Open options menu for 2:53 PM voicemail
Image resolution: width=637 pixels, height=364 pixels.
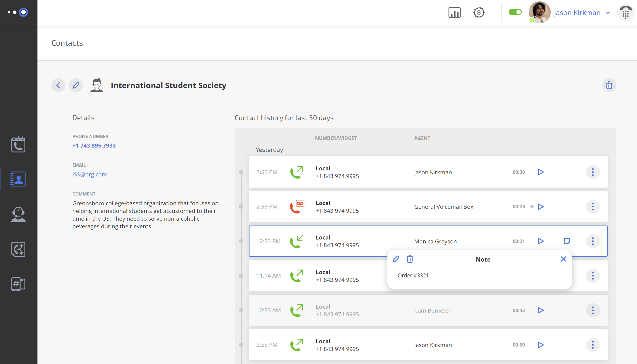(x=593, y=206)
